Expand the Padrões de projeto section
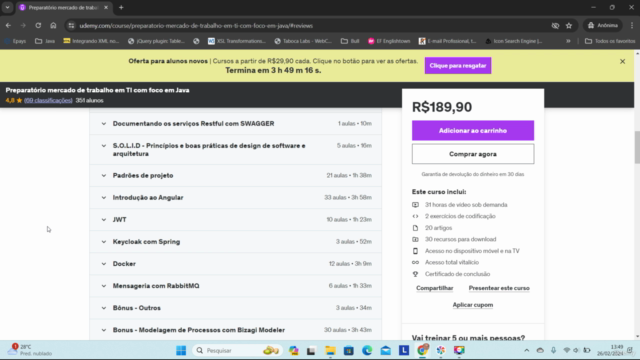 tap(236, 176)
